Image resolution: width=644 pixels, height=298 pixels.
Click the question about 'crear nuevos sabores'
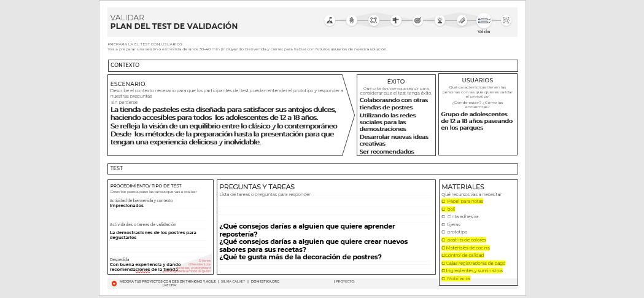[313, 246]
